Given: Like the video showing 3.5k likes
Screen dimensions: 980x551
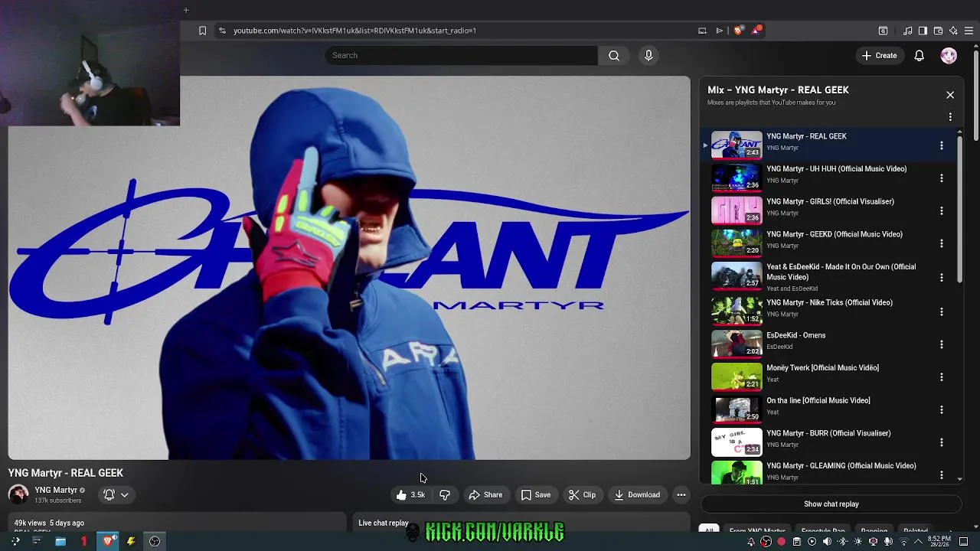Looking at the screenshot, I should click(x=410, y=494).
